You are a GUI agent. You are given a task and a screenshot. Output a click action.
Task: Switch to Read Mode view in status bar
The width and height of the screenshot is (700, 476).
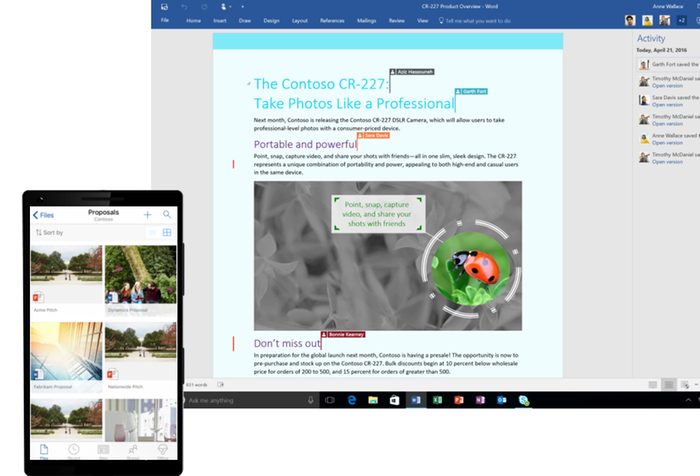[653, 384]
